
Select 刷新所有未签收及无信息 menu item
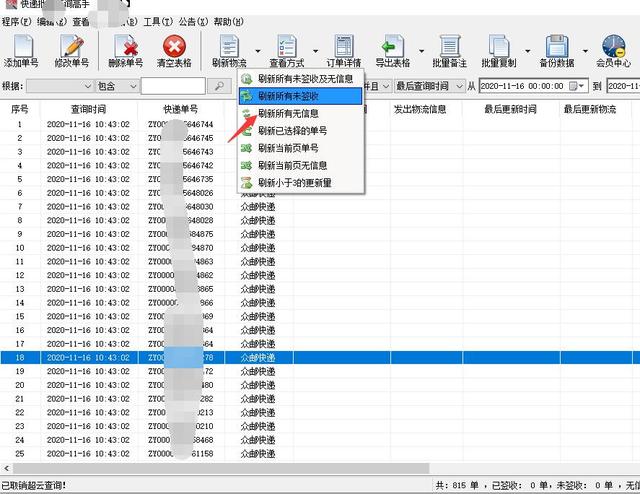(x=300, y=79)
